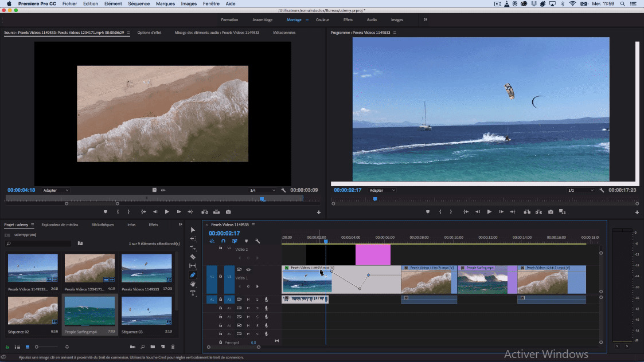The width and height of the screenshot is (644, 362).
Task: Select People Surfing.mp4 thumbnail
Action: coord(89,311)
